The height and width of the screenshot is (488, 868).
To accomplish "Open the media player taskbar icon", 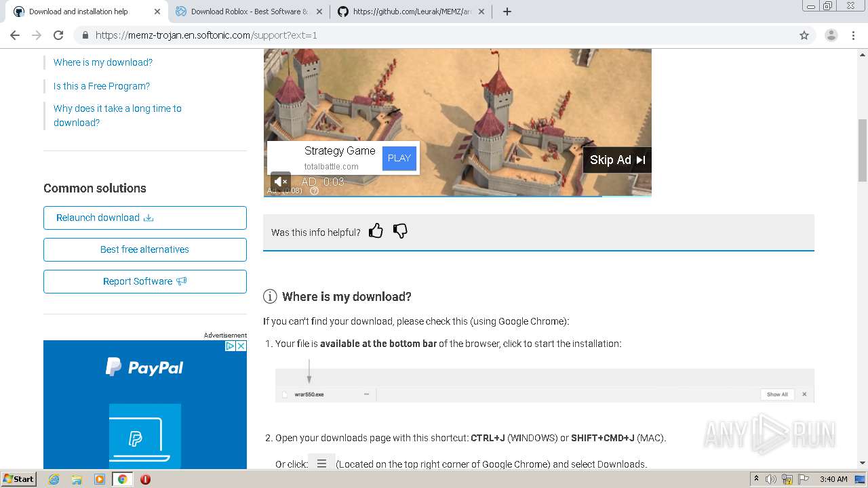I will pyautogui.click(x=100, y=479).
